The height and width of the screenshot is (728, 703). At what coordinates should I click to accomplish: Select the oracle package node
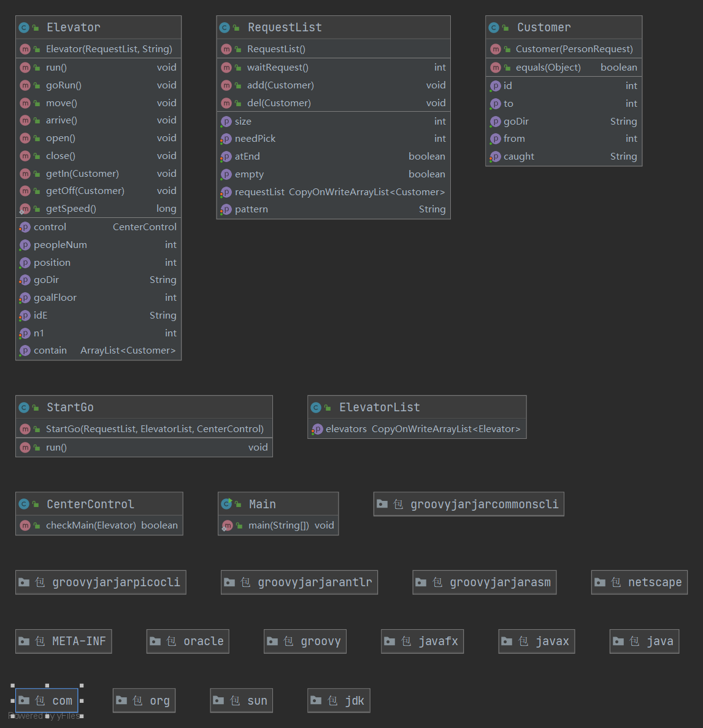[x=188, y=641]
